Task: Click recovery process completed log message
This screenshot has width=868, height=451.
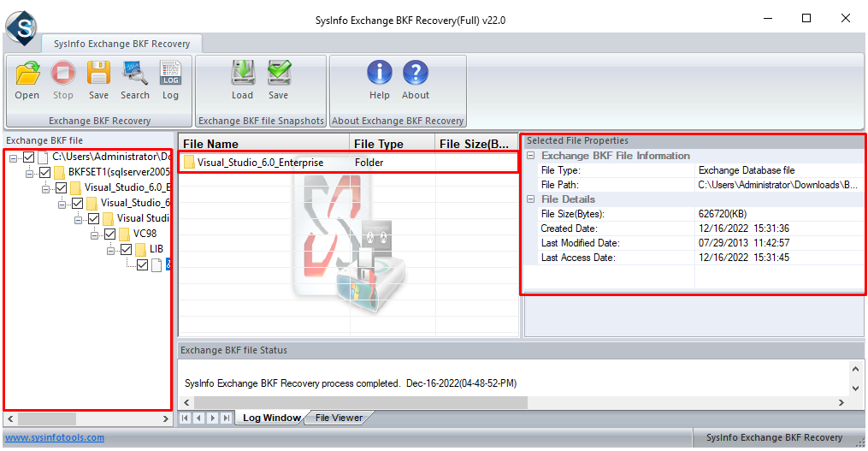Action: (351, 383)
